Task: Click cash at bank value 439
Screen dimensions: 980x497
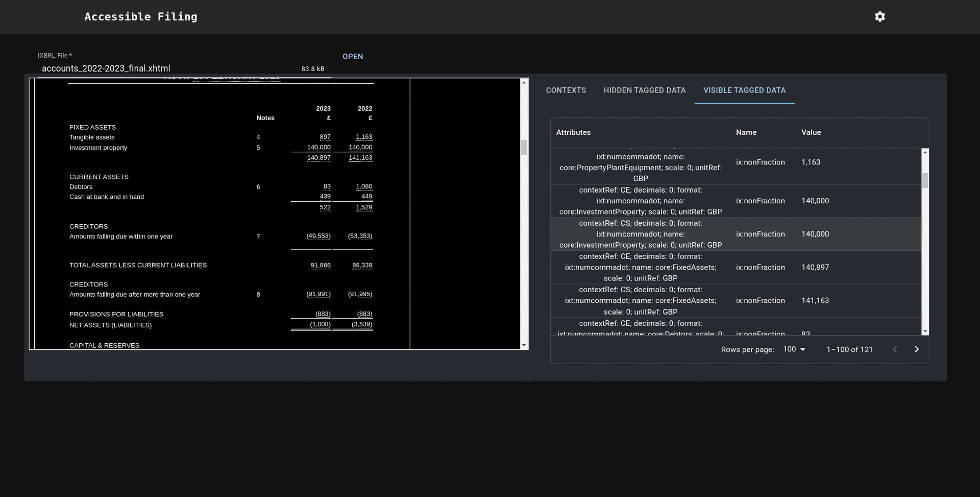Action: [325, 196]
